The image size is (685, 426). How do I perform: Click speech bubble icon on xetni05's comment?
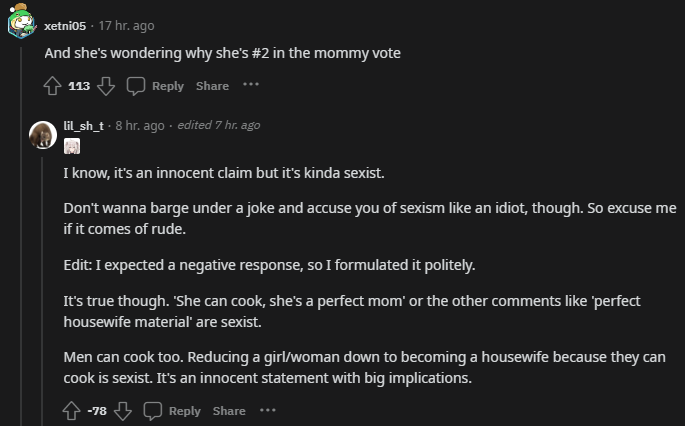(x=136, y=86)
